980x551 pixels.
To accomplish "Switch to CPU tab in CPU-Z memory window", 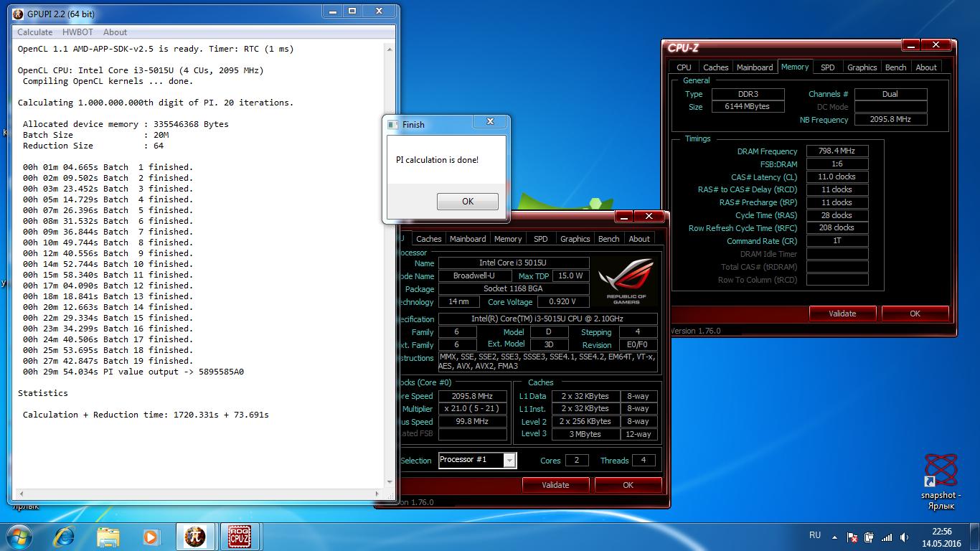I will tap(684, 67).
